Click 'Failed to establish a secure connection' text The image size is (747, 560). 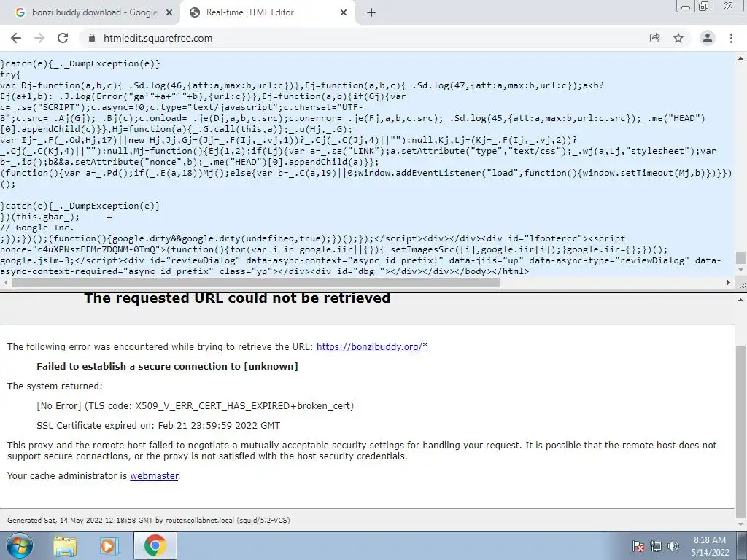(167, 366)
